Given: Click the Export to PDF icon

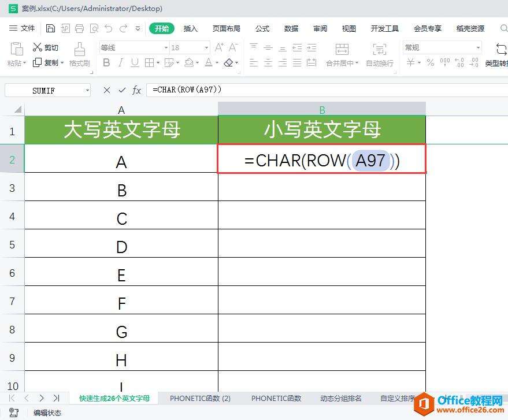Looking at the screenshot, I should (x=65, y=28).
